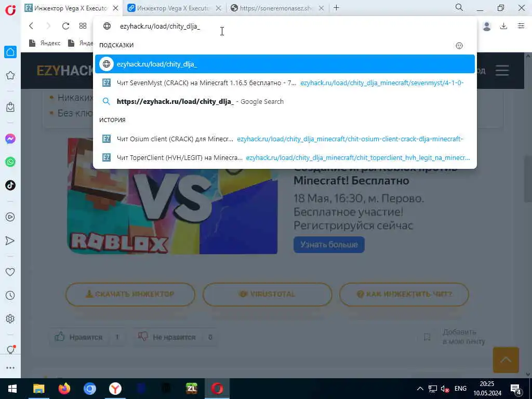Open the Player sidebar icon
This screenshot has width=532, height=399.
tap(10, 217)
